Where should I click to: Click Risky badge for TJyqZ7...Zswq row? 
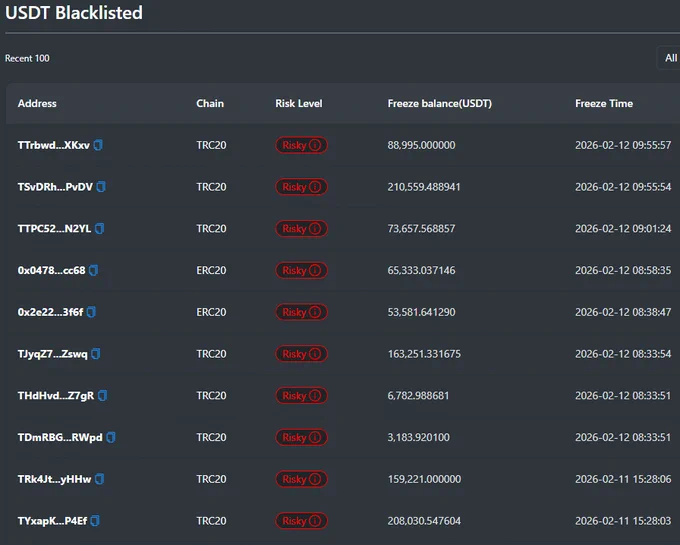point(301,354)
